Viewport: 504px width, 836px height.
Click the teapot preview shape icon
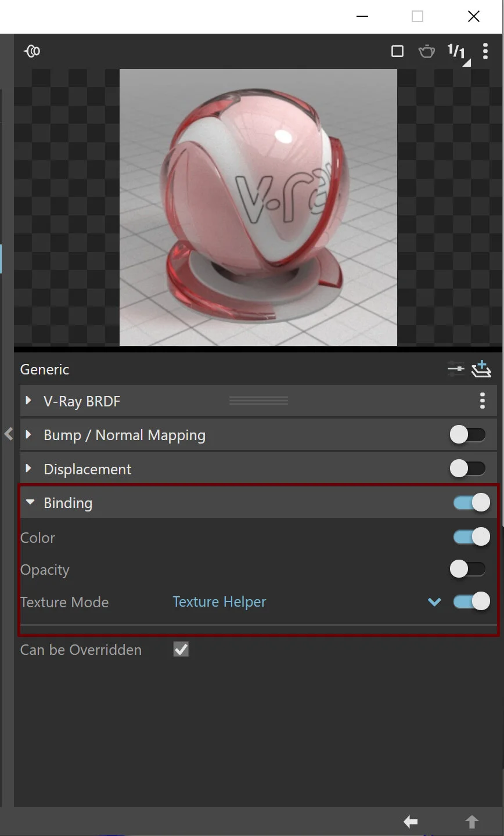coord(427,51)
